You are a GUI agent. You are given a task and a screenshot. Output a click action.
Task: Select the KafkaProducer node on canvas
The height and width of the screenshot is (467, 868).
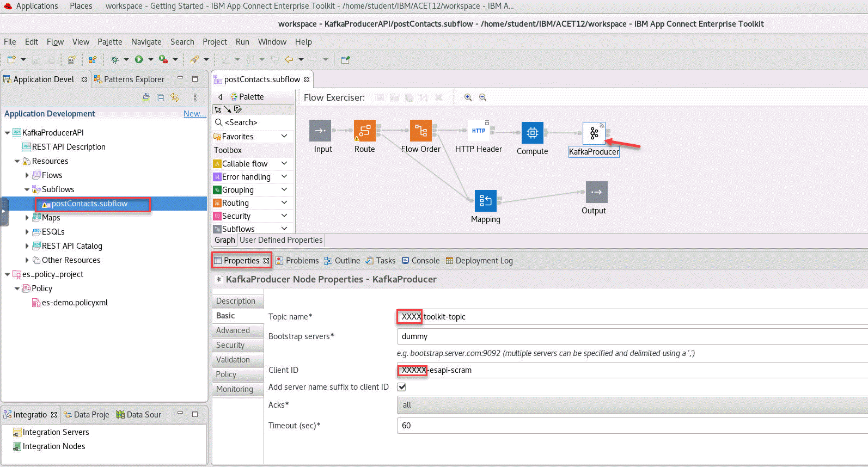[x=594, y=133]
